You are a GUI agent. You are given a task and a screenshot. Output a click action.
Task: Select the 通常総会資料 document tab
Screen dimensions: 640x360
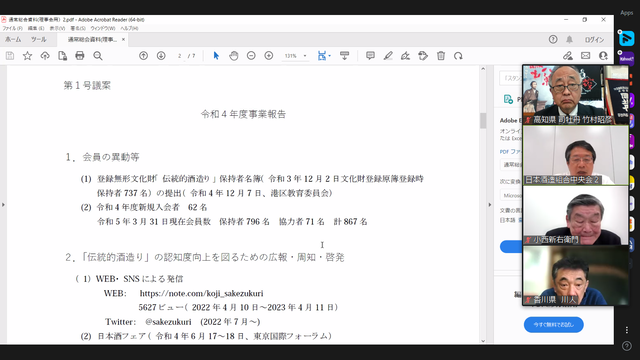[92, 40]
